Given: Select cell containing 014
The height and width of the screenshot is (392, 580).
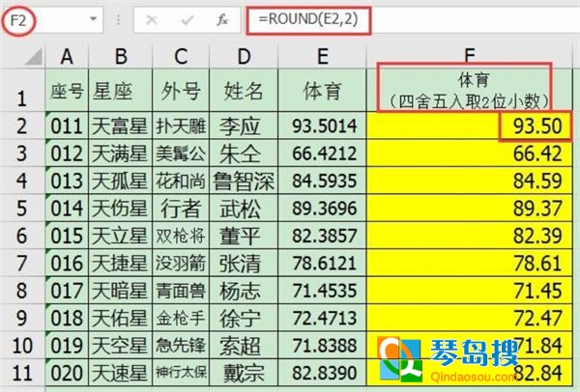Looking at the screenshot, I should coord(67,208).
